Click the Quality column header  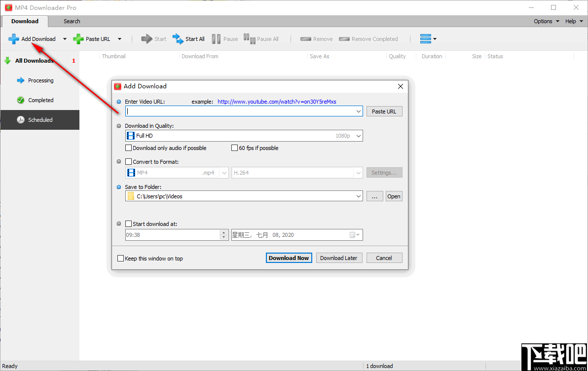(397, 56)
